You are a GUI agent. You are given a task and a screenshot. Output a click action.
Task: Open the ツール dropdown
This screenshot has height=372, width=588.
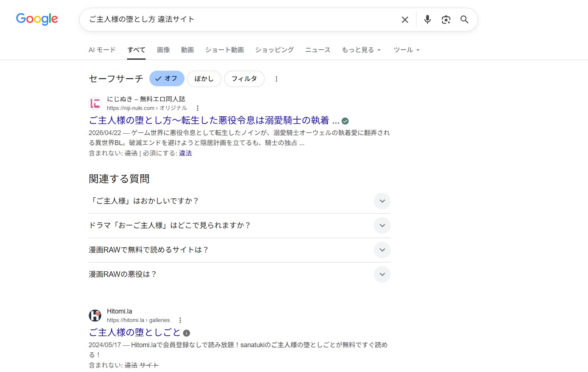point(406,50)
